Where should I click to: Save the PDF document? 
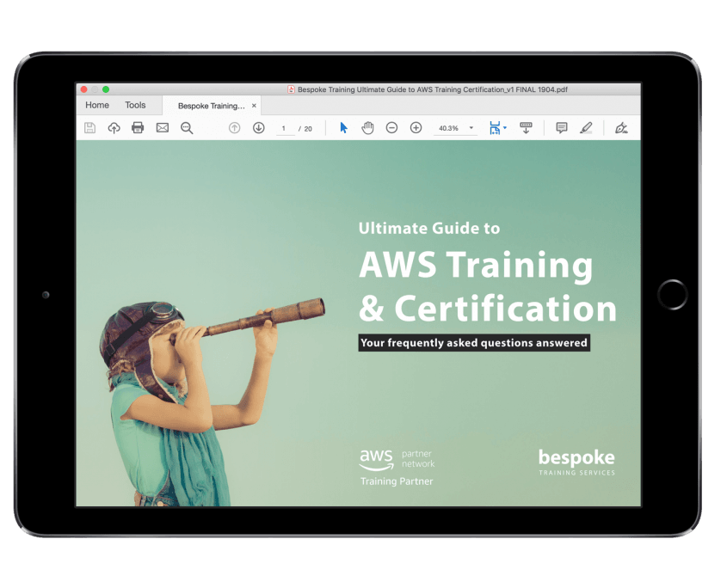click(x=89, y=127)
